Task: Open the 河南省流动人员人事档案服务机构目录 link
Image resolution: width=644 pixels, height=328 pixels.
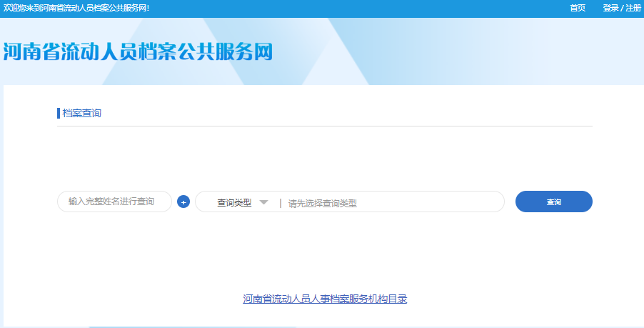Action: [x=325, y=299]
